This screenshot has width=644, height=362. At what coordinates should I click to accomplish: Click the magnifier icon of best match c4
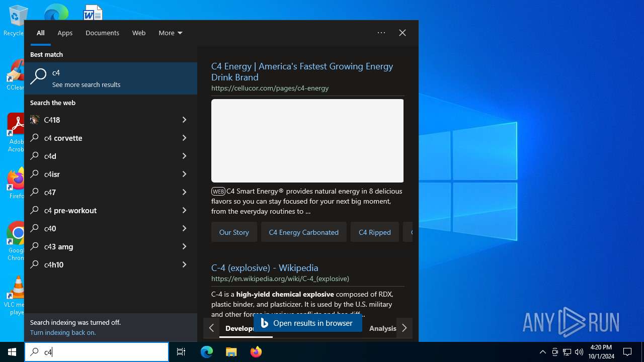pyautogui.click(x=38, y=77)
